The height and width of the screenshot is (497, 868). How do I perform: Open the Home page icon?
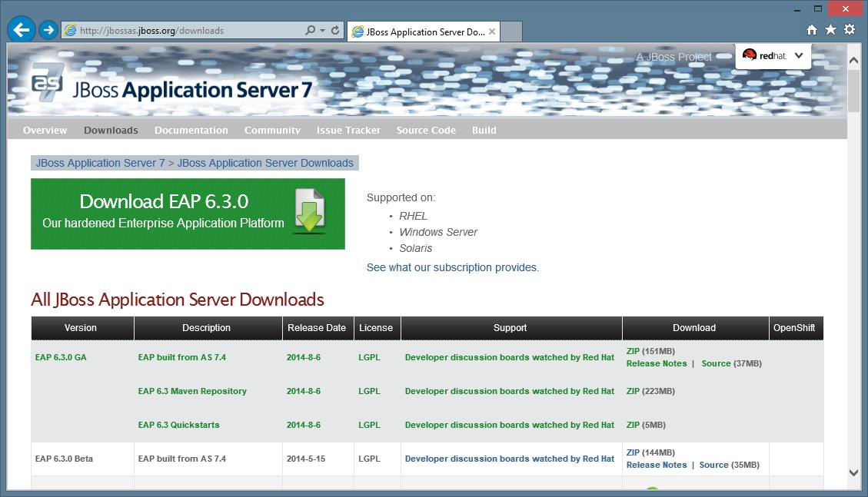pos(812,30)
